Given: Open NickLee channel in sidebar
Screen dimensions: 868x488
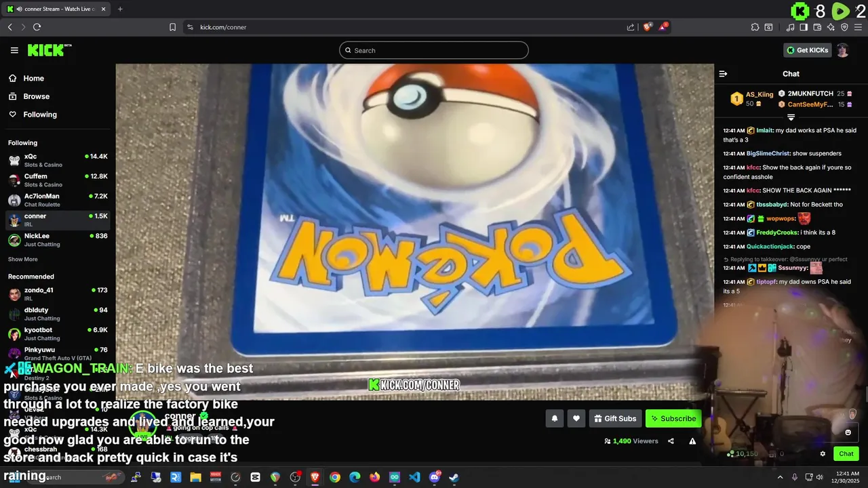Looking at the screenshot, I should point(58,240).
